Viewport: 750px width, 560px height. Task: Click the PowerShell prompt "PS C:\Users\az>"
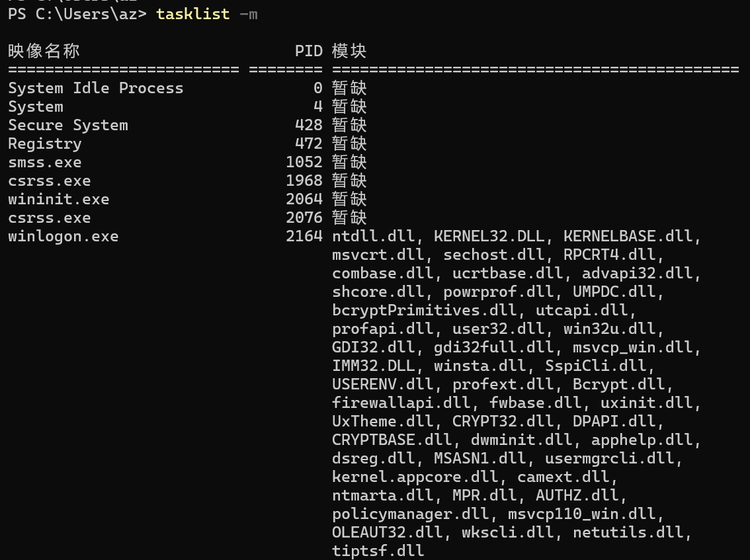[x=77, y=14]
